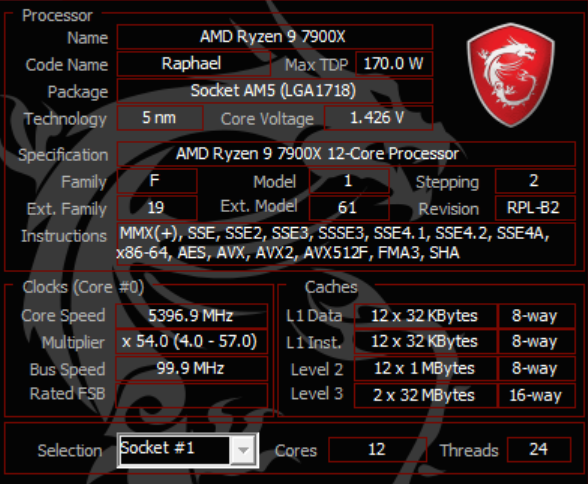588x484 pixels.
Task: Select the Core Voltage value 1.426 V
Action: click(378, 118)
